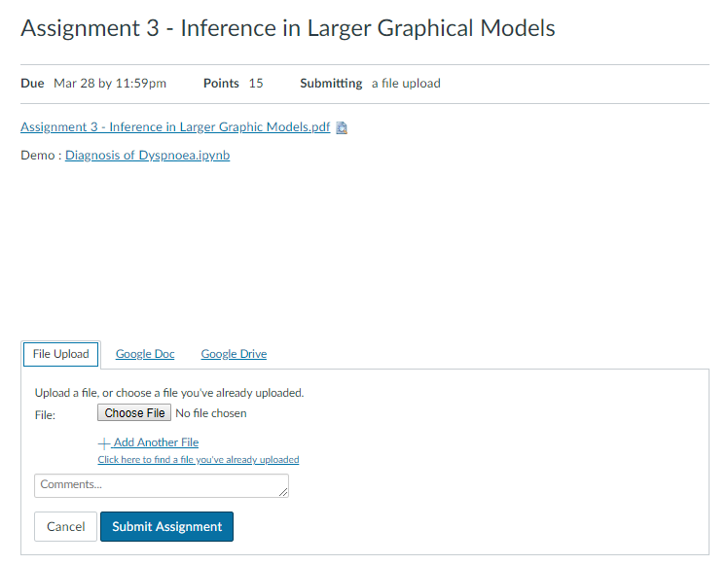Click the resize grip of the Comments box

(283, 492)
